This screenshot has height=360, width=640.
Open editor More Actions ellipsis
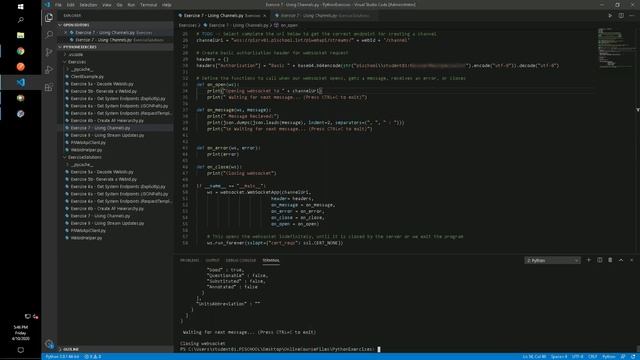point(632,16)
